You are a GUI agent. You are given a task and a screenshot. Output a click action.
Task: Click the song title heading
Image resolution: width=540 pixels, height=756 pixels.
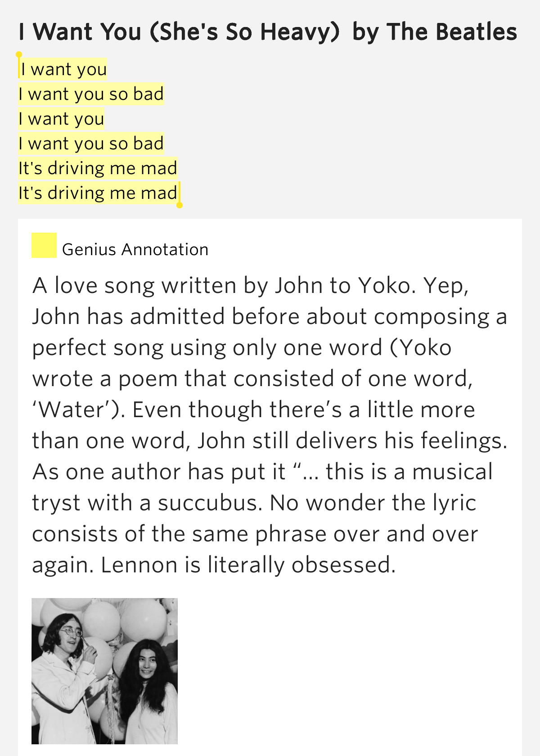coord(268,32)
